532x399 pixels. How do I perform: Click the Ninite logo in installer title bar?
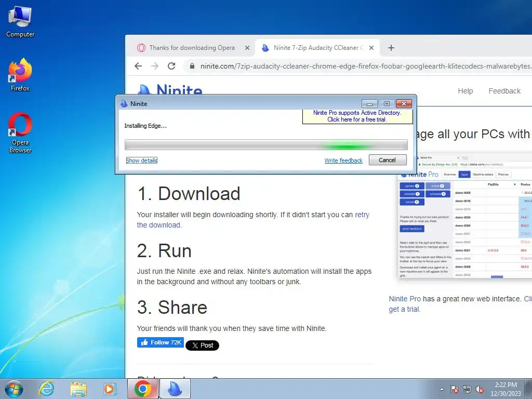[124, 103]
